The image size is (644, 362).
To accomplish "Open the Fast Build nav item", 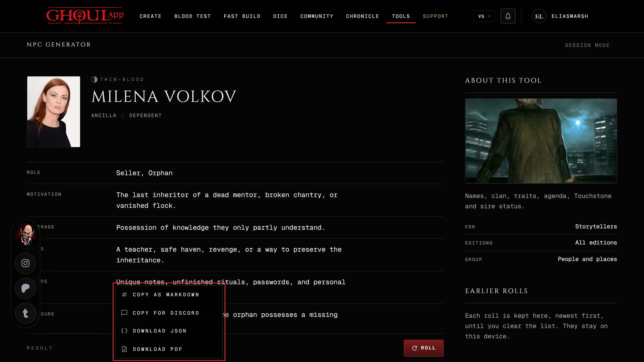I will [242, 16].
